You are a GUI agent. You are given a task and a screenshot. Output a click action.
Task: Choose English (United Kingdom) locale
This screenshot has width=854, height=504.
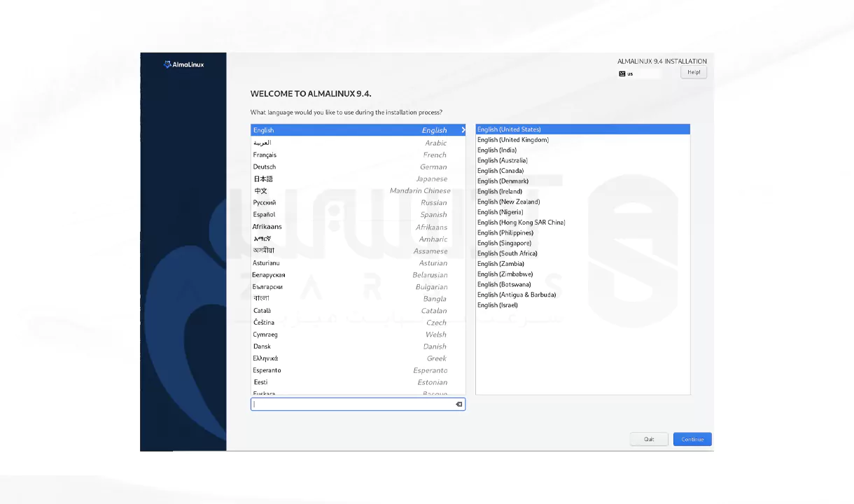click(582, 140)
